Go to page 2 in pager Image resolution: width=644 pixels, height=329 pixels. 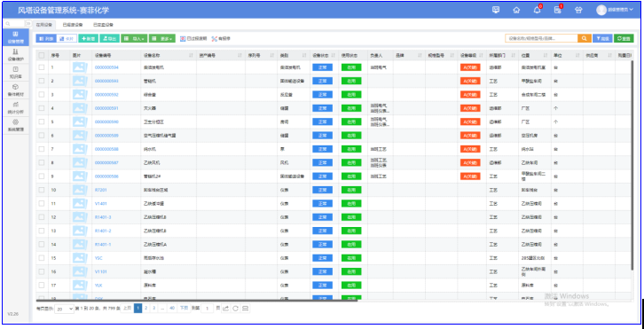[145, 308]
